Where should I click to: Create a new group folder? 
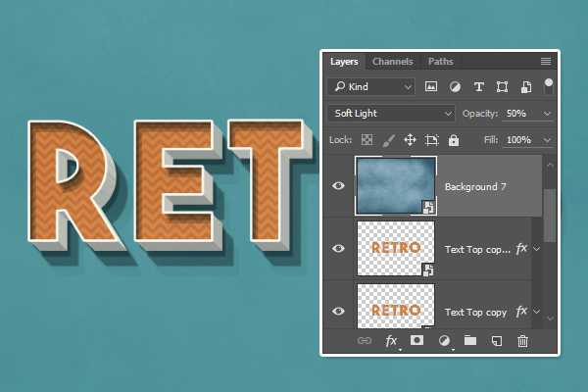click(x=469, y=341)
